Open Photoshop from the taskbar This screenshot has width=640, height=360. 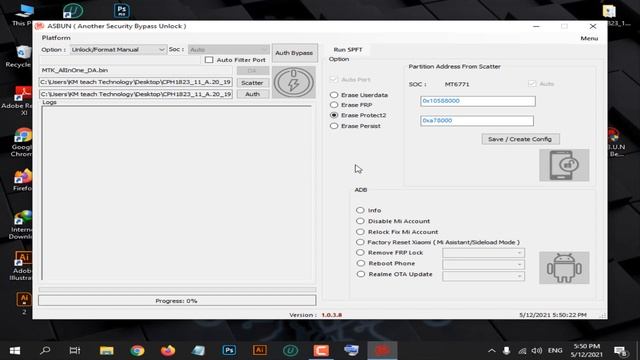tap(229, 351)
